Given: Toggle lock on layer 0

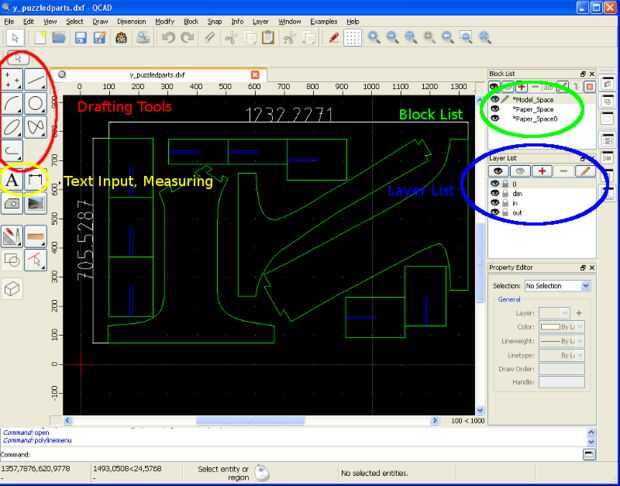Looking at the screenshot, I should [x=505, y=184].
